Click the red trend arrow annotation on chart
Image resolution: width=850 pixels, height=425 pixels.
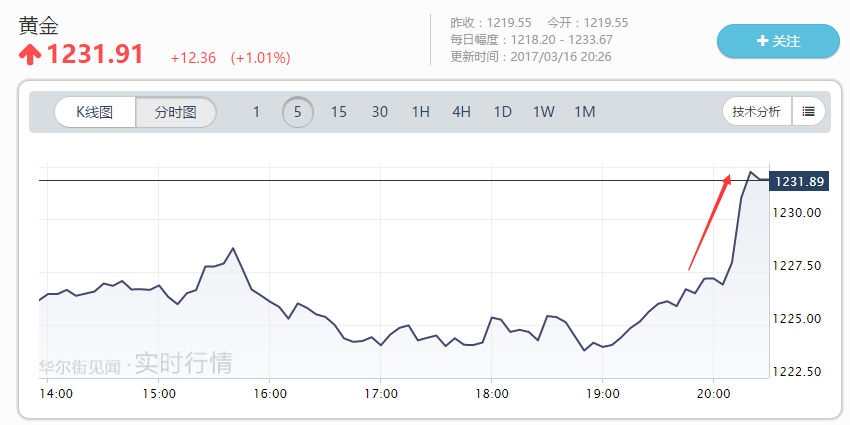pyautogui.click(x=710, y=222)
